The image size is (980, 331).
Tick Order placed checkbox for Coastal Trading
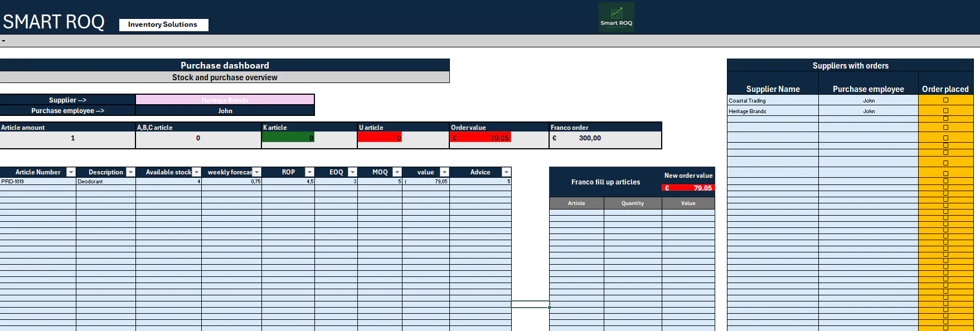click(945, 100)
